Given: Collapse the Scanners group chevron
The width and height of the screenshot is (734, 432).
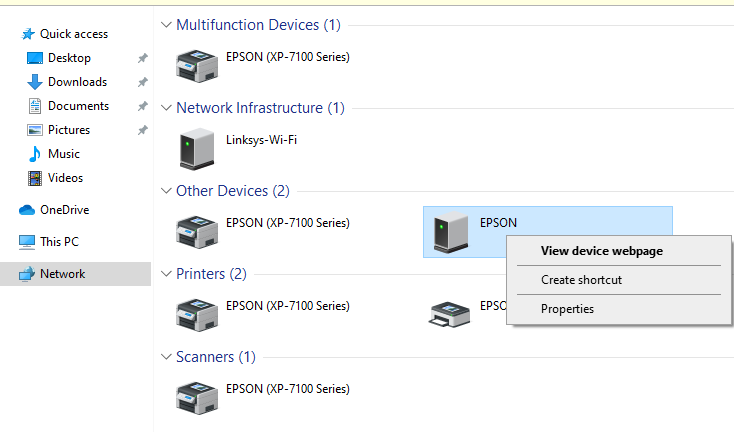Looking at the screenshot, I should click(166, 357).
